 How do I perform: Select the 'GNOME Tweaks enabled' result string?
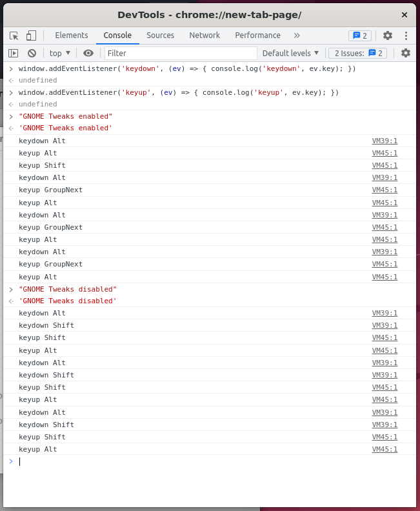[66, 128]
